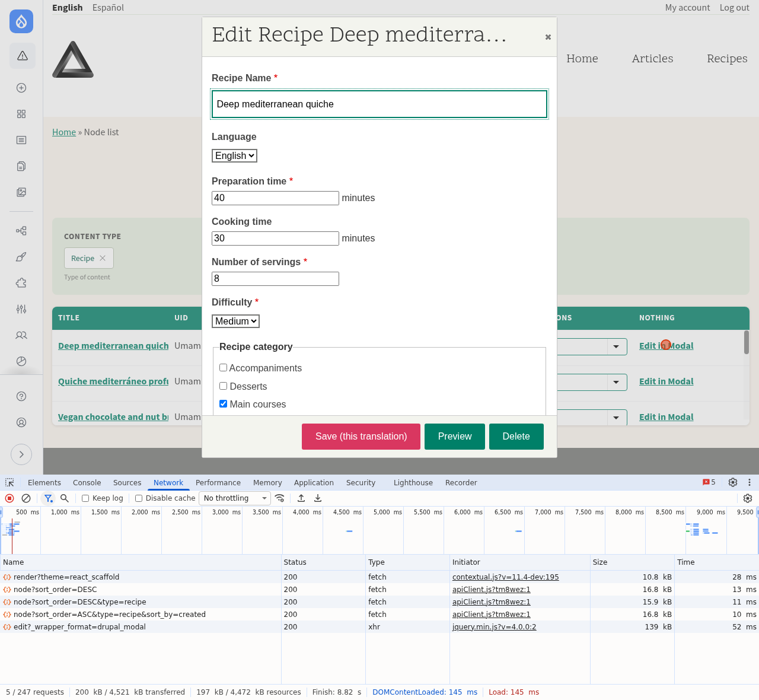Image resolution: width=759 pixels, height=700 pixels.
Task: Open the Configuration sliders icon in sidebar
Action: point(21,309)
